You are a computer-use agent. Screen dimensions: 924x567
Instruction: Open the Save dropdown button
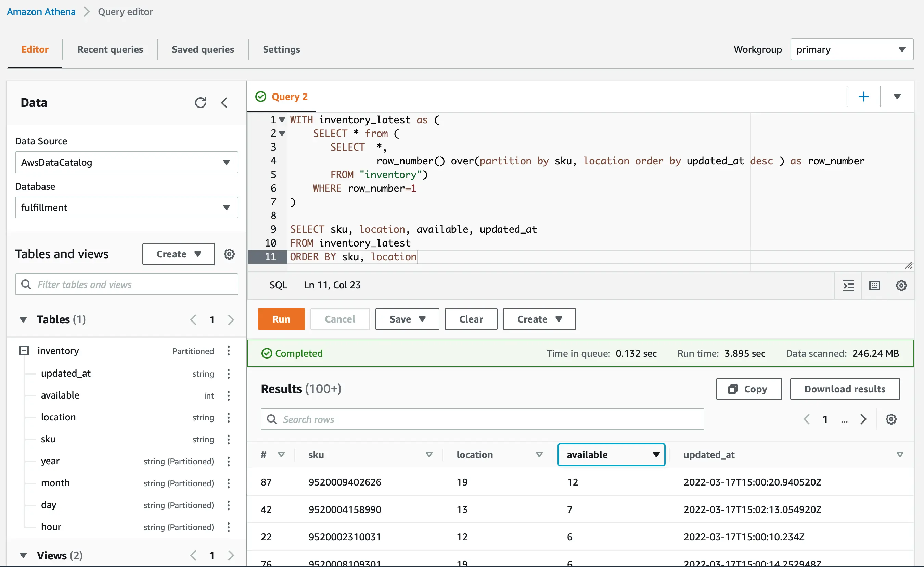[x=407, y=319]
